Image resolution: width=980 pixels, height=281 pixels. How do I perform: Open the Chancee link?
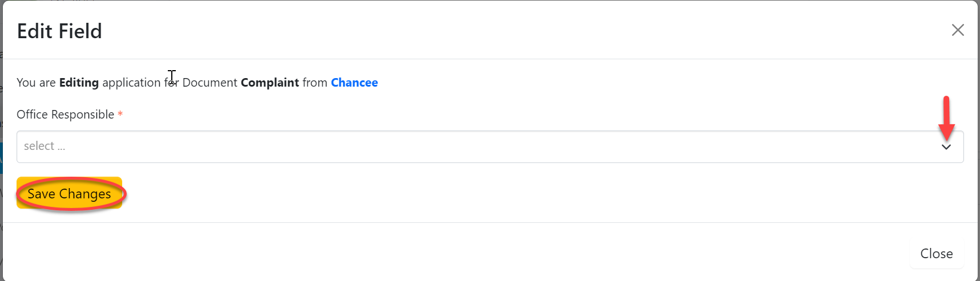coord(354,83)
